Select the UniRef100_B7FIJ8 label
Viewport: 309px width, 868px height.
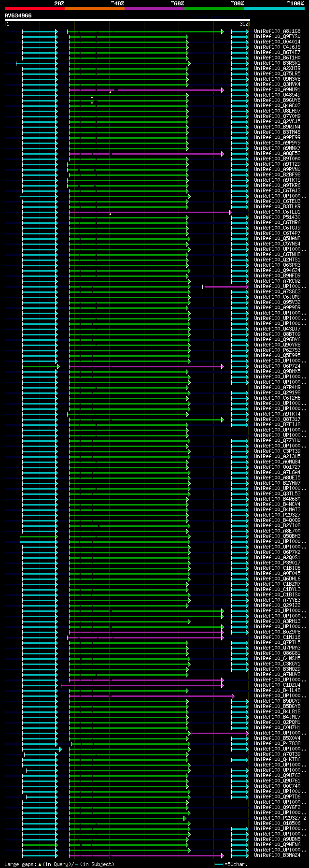point(277,425)
